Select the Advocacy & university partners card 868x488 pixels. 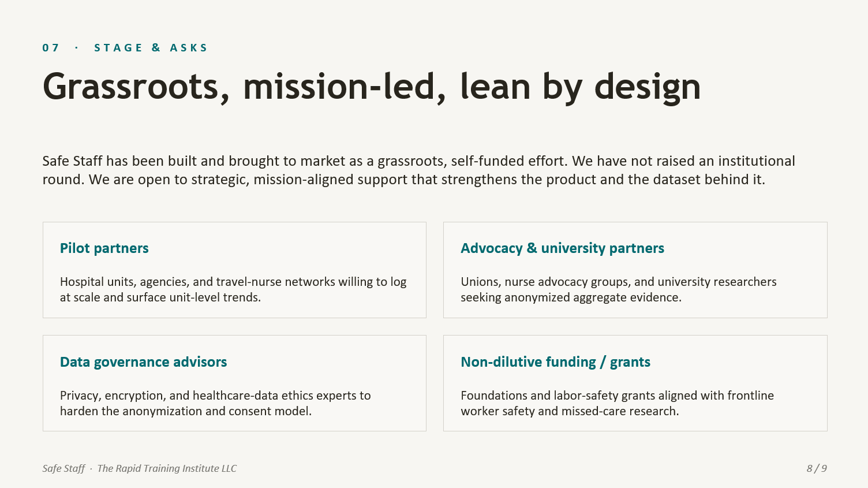click(x=635, y=270)
